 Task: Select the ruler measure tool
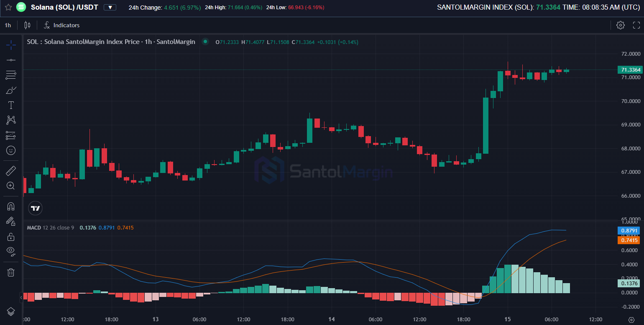coord(11,170)
